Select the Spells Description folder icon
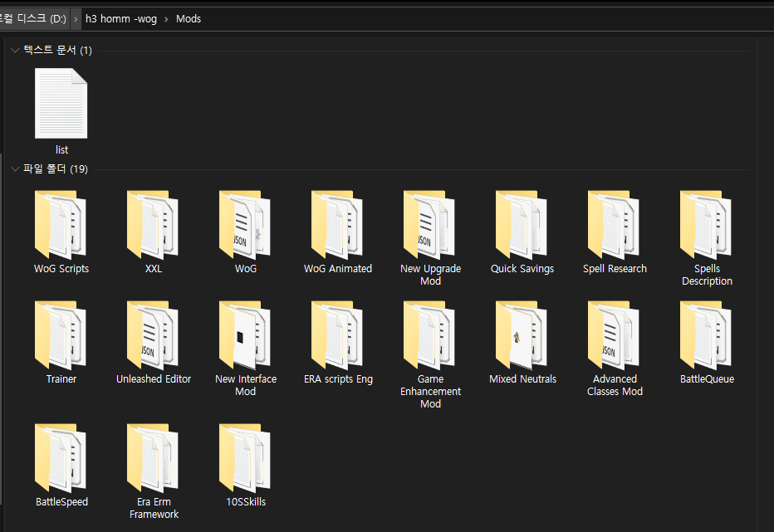The height and width of the screenshot is (532, 774). pyautogui.click(x=707, y=225)
